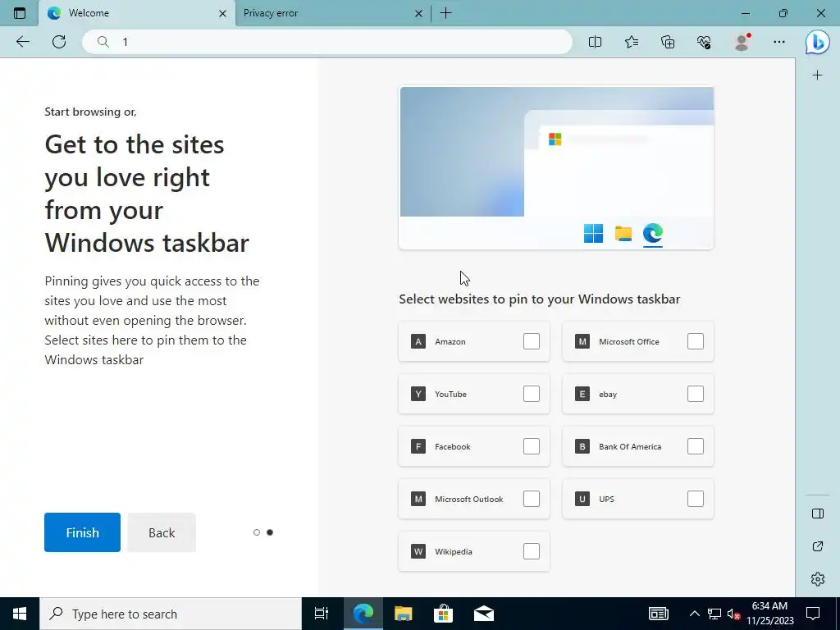The width and height of the screenshot is (840, 630).
Task: Toggle sidebar visibility icon
Action: point(818,514)
